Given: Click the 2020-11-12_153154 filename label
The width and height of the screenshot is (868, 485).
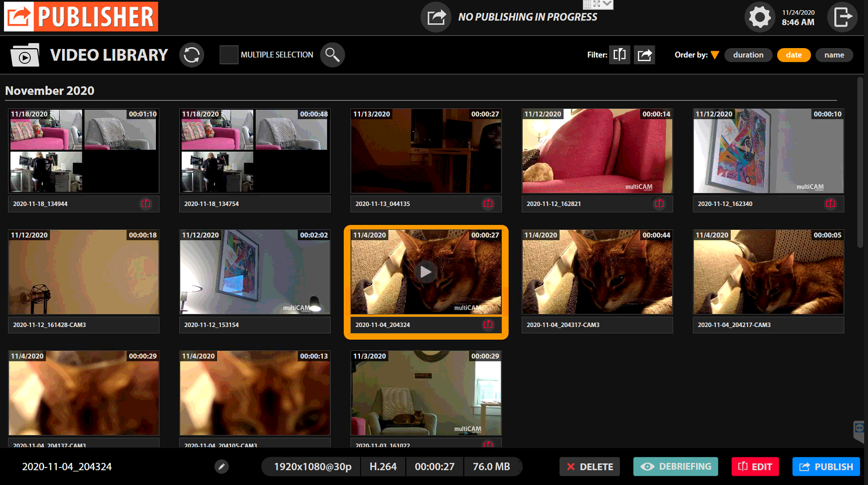Looking at the screenshot, I should tap(211, 325).
